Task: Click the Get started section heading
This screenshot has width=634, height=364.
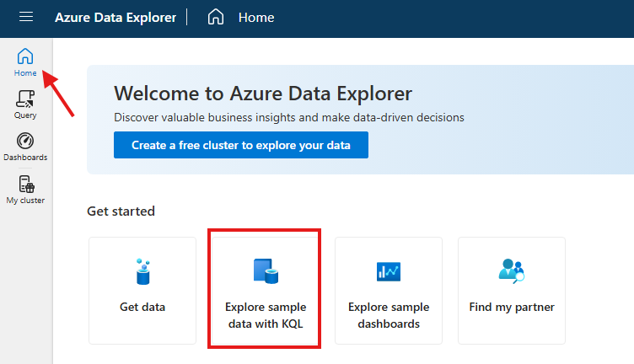Action: [121, 211]
